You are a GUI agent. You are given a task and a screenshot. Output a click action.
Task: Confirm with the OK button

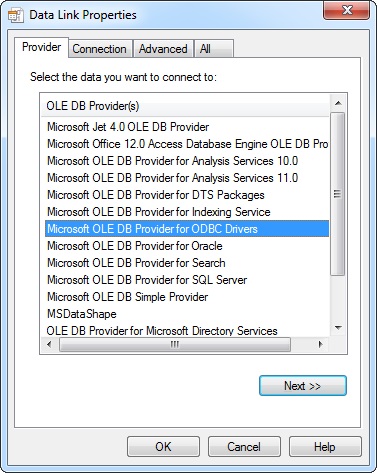(x=163, y=447)
